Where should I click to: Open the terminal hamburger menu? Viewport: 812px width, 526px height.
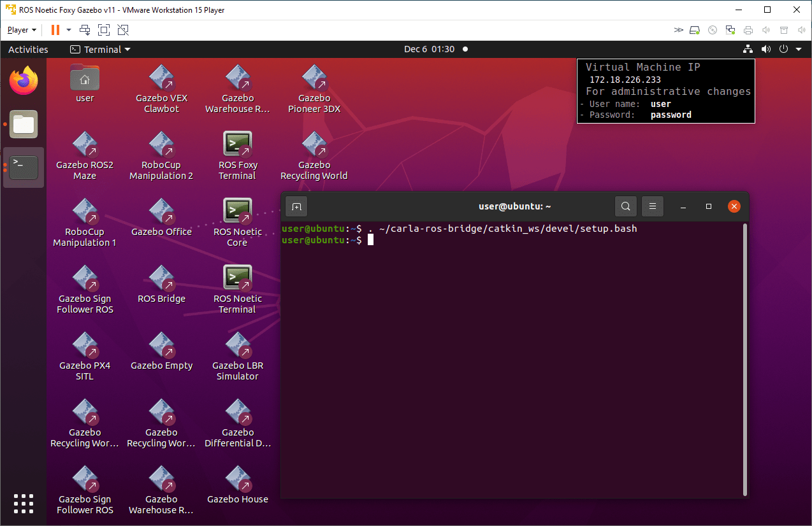click(652, 206)
